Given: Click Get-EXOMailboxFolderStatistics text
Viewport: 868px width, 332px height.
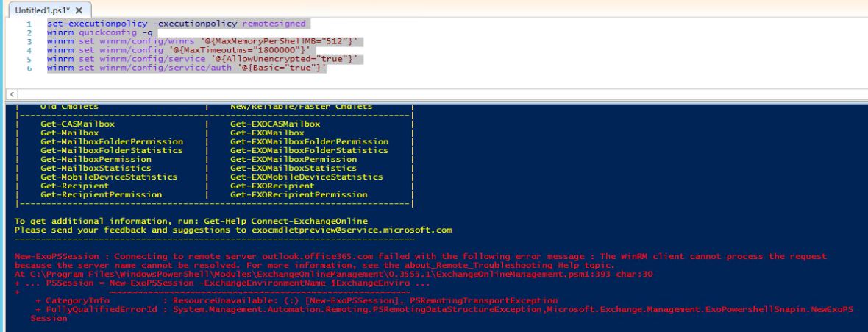Looking at the screenshot, I should click(309, 151).
